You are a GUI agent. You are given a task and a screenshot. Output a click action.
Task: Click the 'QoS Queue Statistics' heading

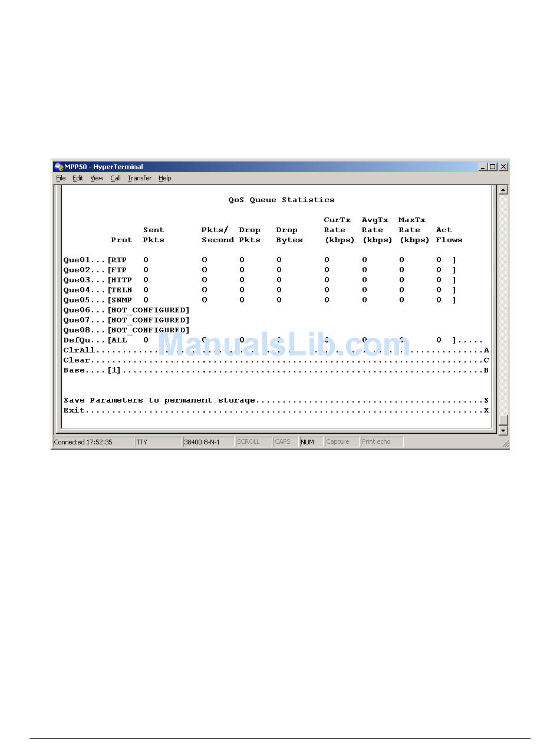[x=282, y=200]
